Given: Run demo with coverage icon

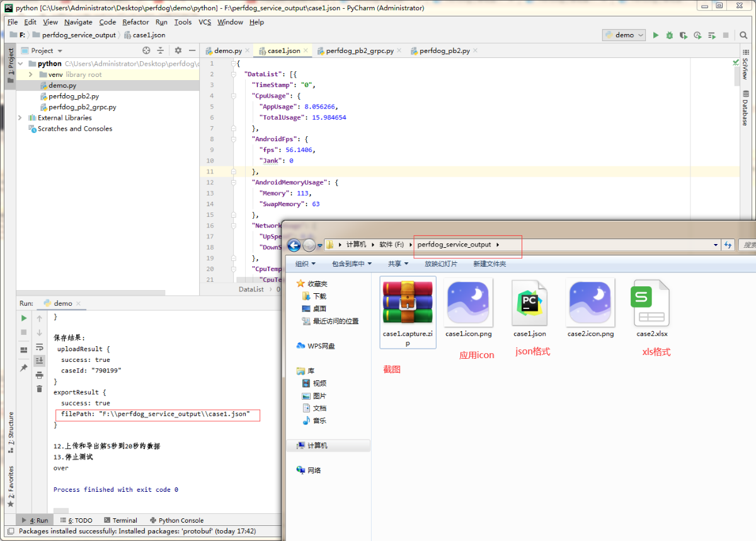Looking at the screenshot, I should tap(684, 35).
